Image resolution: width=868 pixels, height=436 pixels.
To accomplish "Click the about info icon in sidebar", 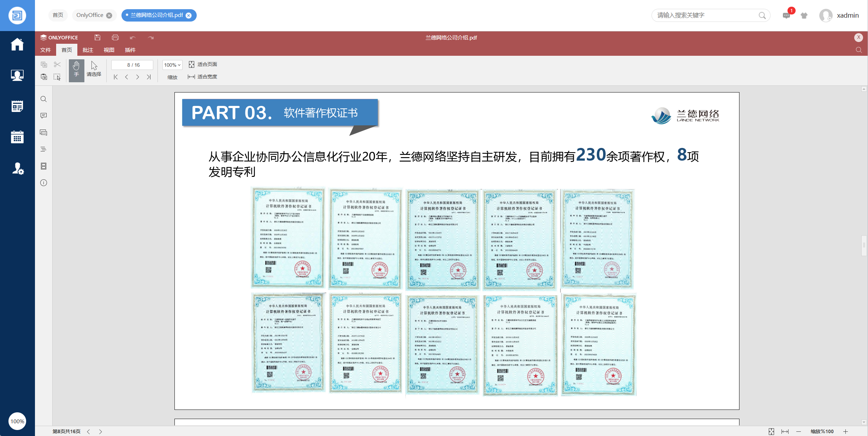I will (43, 183).
